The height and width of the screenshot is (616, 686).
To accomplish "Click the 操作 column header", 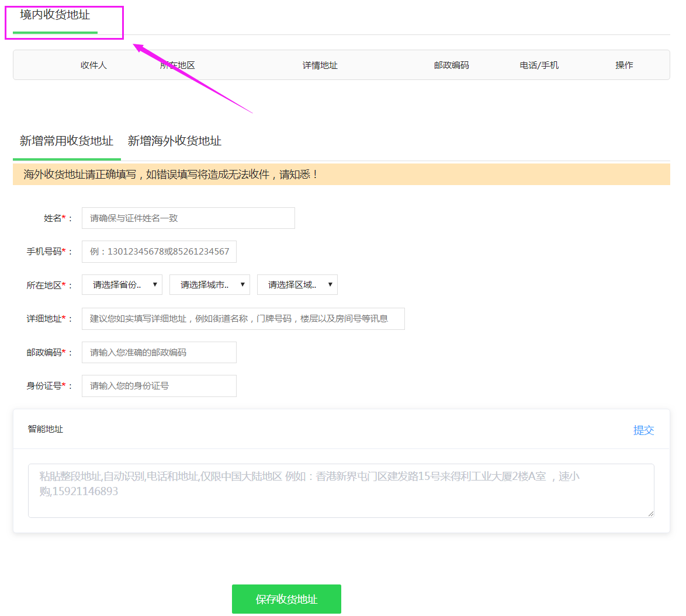I will pyautogui.click(x=624, y=65).
